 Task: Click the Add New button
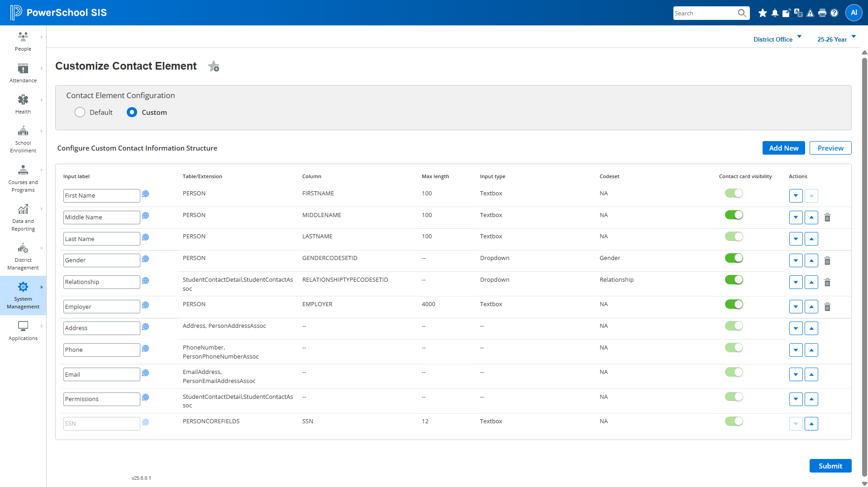coord(783,148)
